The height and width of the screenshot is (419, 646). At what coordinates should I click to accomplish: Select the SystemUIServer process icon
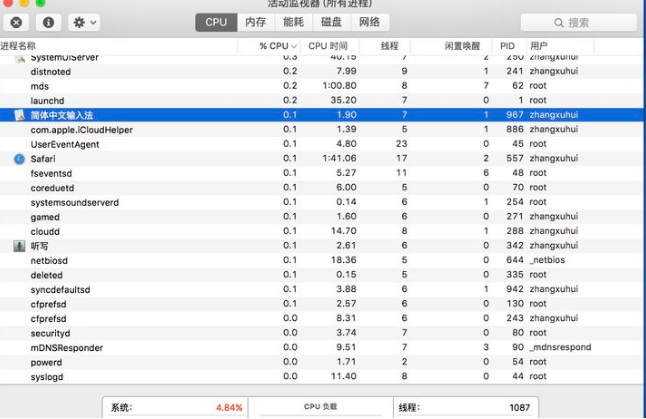[x=19, y=58]
